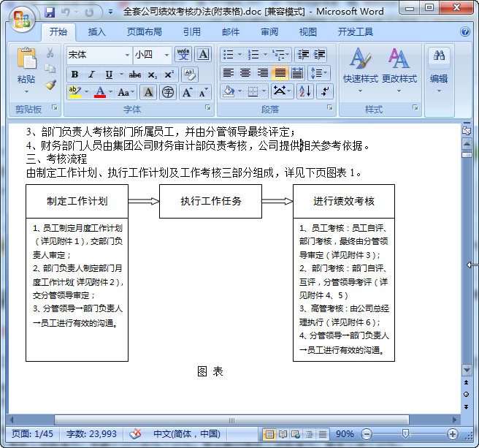
Task: Switch to 插入 tab
Action: point(97,31)
